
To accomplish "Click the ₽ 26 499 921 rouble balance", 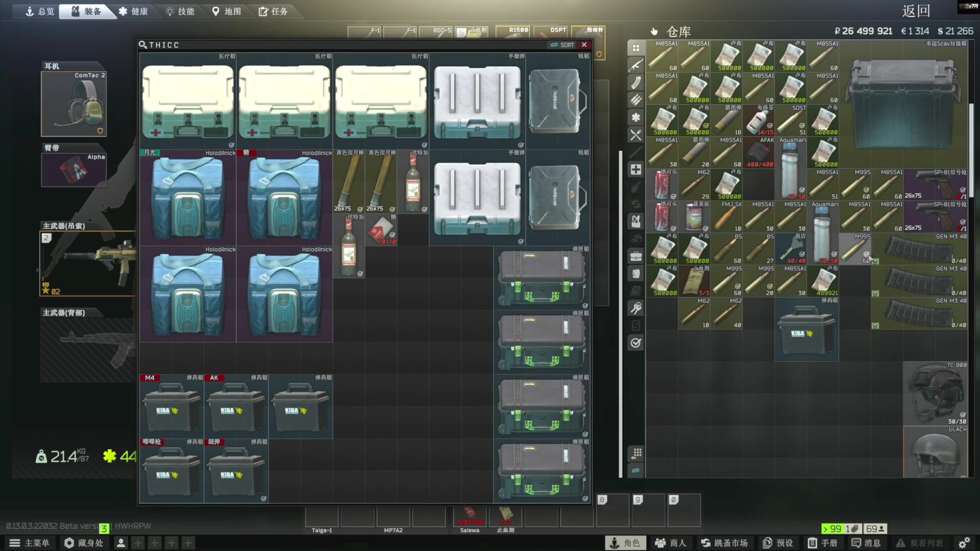I will coord(864,31).
